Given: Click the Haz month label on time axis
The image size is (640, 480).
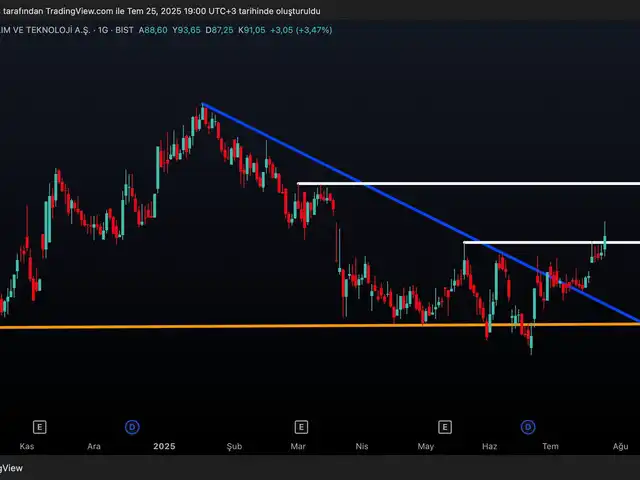Looking at the screenshot, I should (489, 448).
